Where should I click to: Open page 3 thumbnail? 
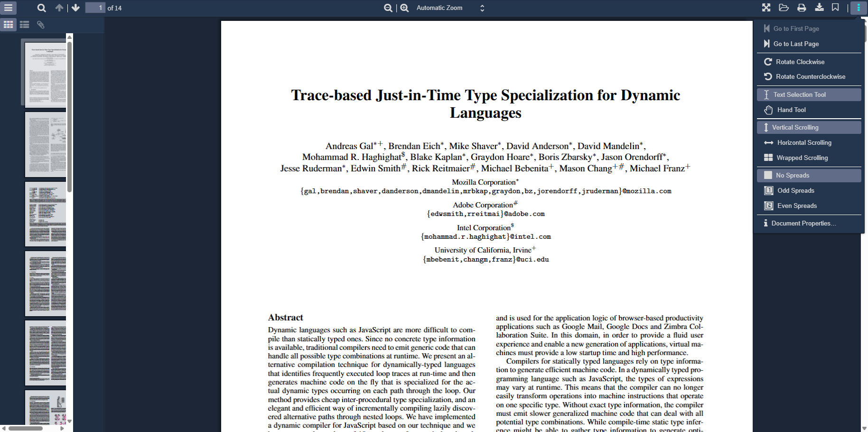tap(46, 214)
